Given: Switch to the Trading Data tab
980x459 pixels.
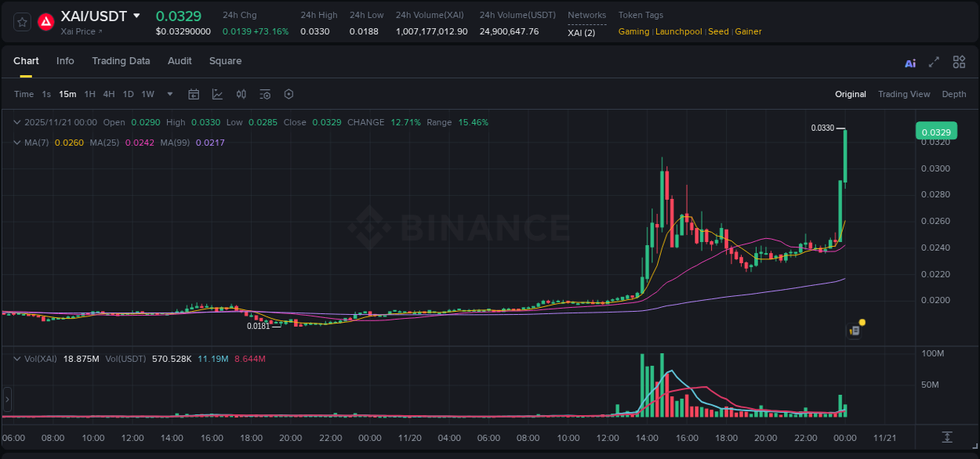Looking at the screenshot, I should [x=121, y=61].
